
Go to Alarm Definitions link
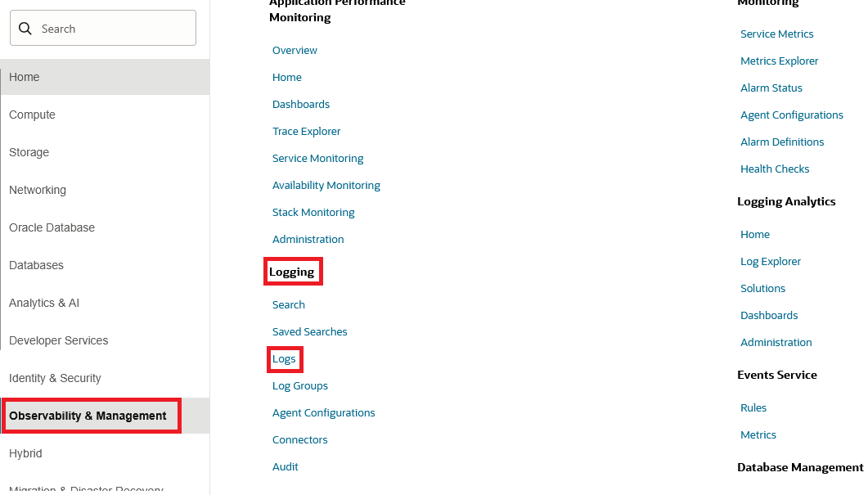782,142
